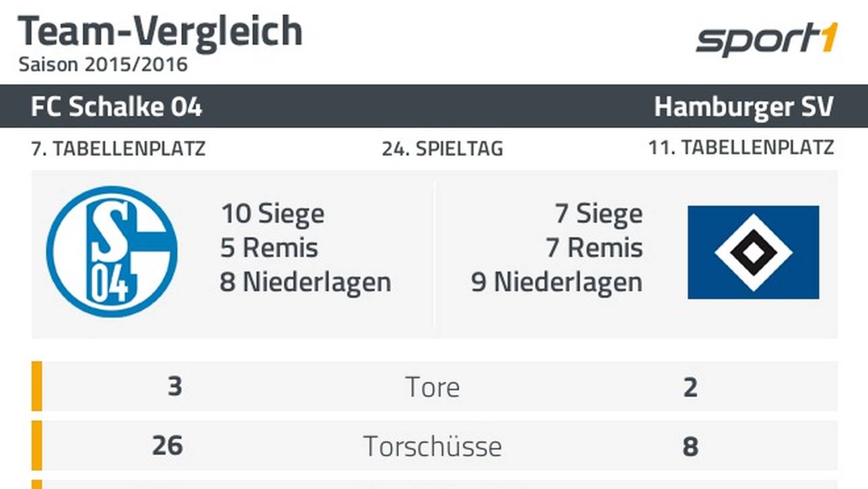This screenshot has width=868, height=489.
Task: Click the 7. Tabellenplatz label
Action: click(x=118, y=148)
